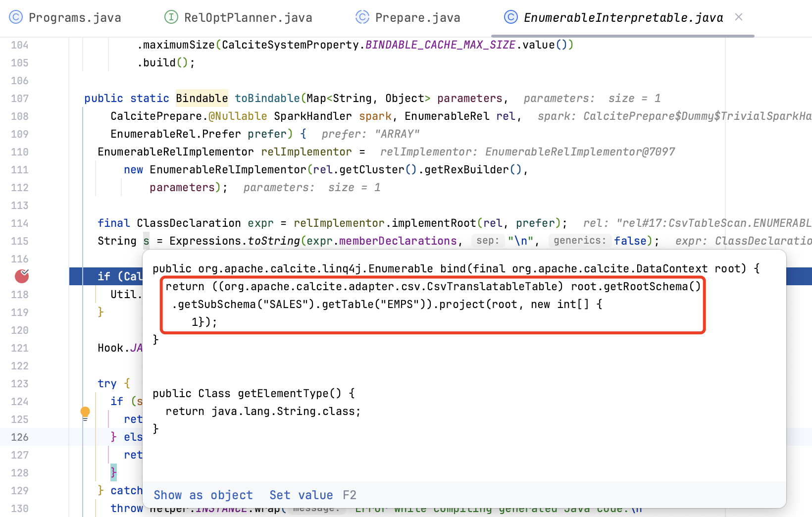The width and height of the screenshot is (812, 517).
Task: Open the RelOptPlanner.java tab
Action: tap(248, 18)
